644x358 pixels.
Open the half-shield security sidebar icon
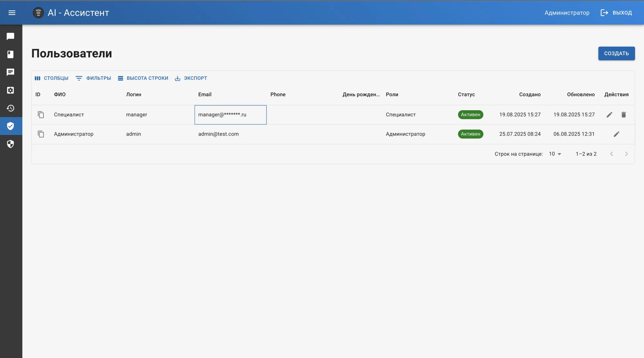[11, 144]
